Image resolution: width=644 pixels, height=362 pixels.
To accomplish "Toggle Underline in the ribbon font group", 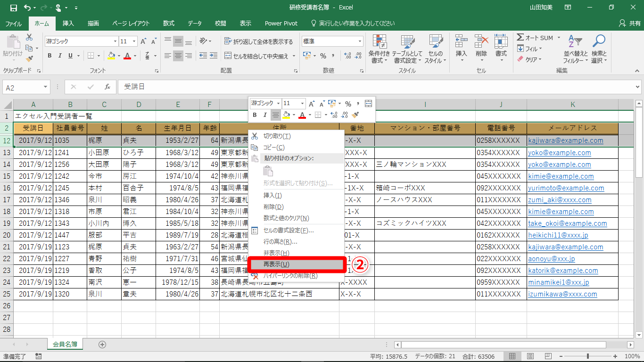I will pyautogui.click(x=70, y=56).
